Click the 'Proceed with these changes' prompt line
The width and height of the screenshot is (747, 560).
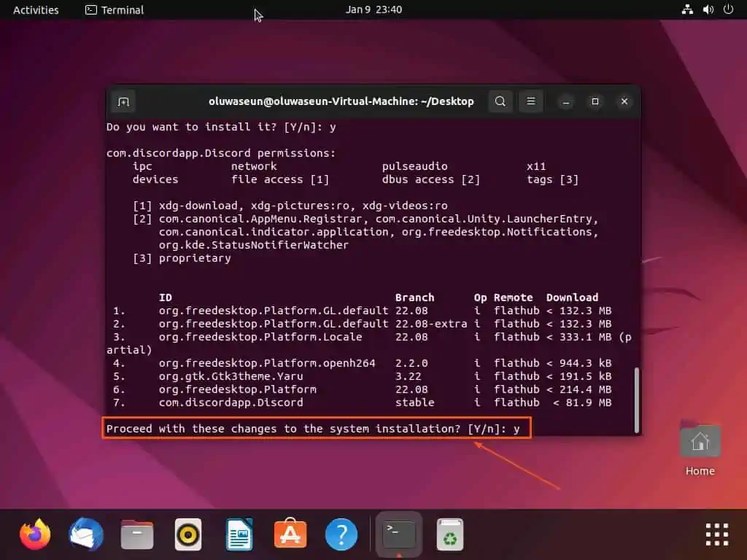(x=312, y=429)
